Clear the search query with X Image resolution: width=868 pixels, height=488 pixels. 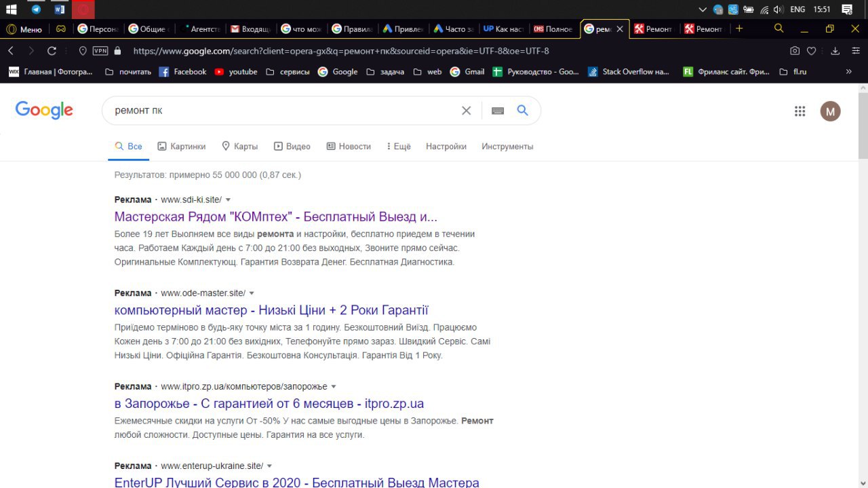[466, 111]
